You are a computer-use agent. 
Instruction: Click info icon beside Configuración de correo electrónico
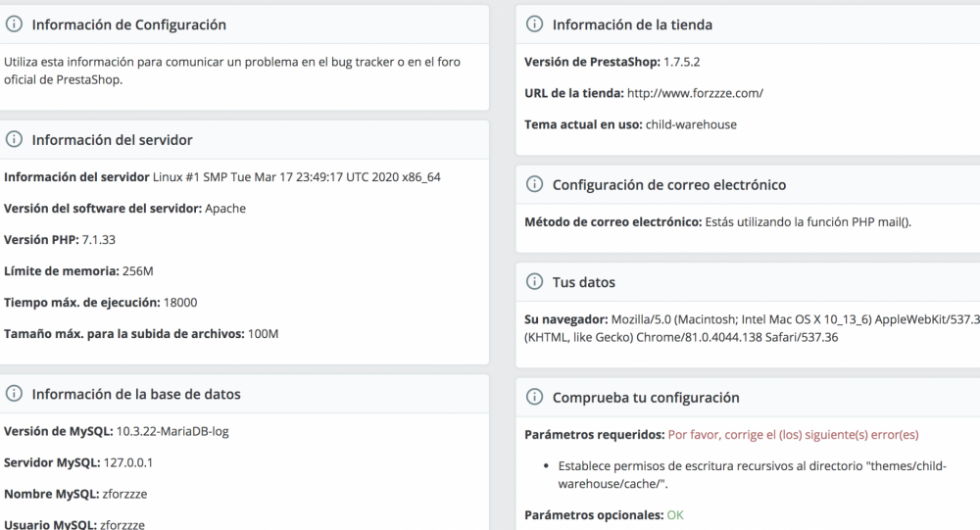[x=534, y=184]
